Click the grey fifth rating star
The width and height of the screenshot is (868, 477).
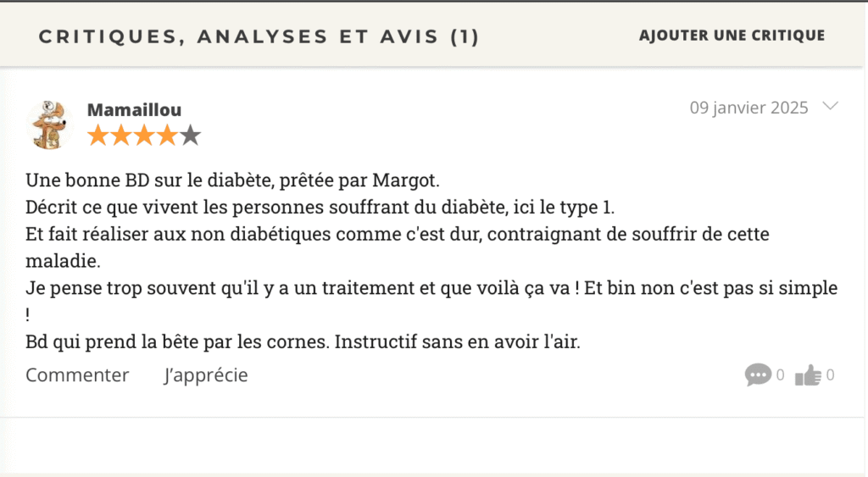(x=190, y=136)
